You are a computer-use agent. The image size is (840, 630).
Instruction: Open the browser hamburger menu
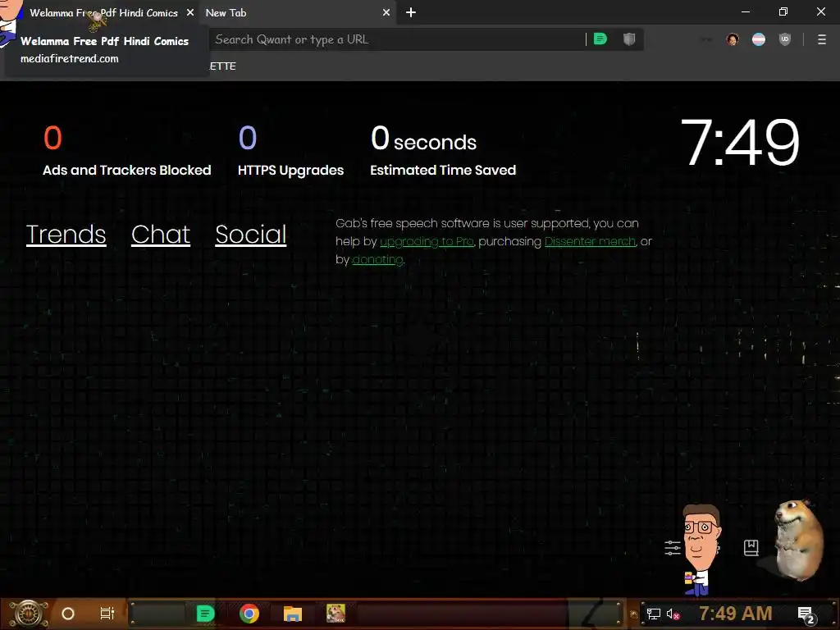pos(822,39)
